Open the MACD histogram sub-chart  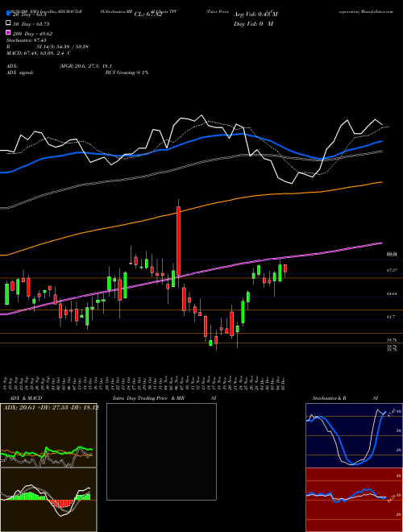48,500
